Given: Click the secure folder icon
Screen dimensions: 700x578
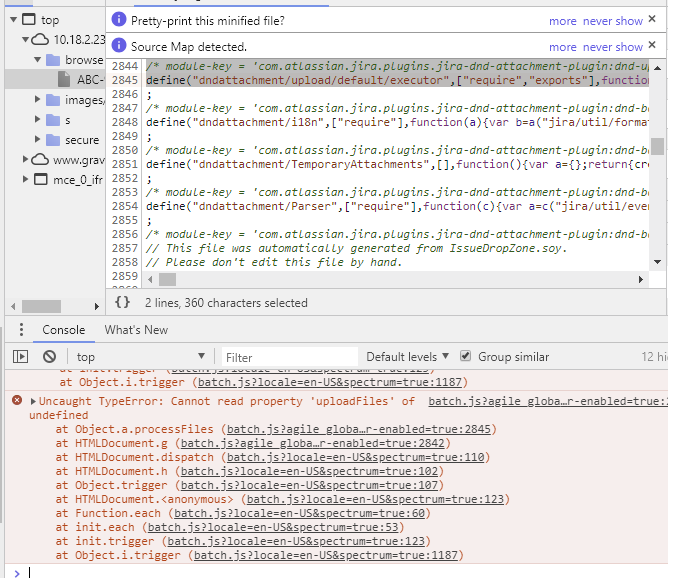Looking at the screenshot, I should pyautogui.click(x=53, y=140).
